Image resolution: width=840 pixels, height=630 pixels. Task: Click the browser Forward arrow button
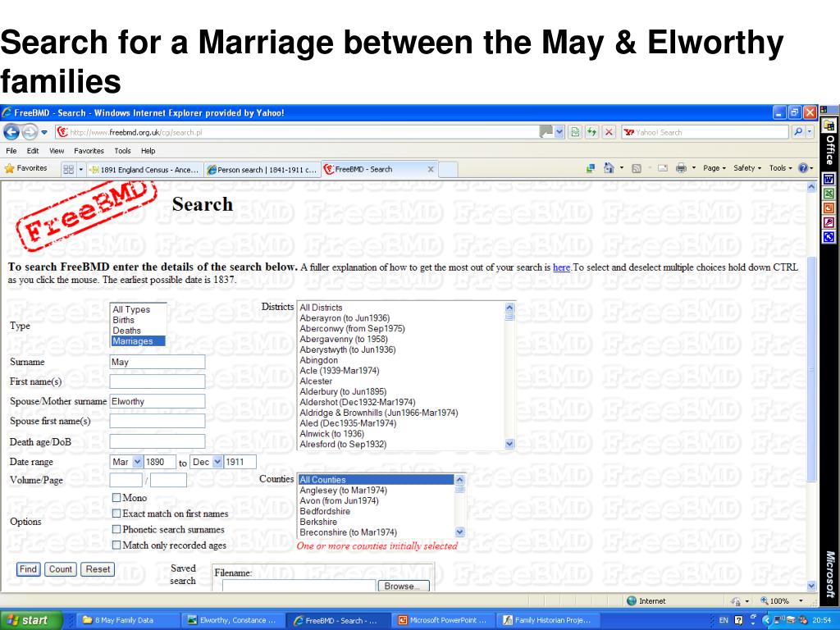(30, 132)
